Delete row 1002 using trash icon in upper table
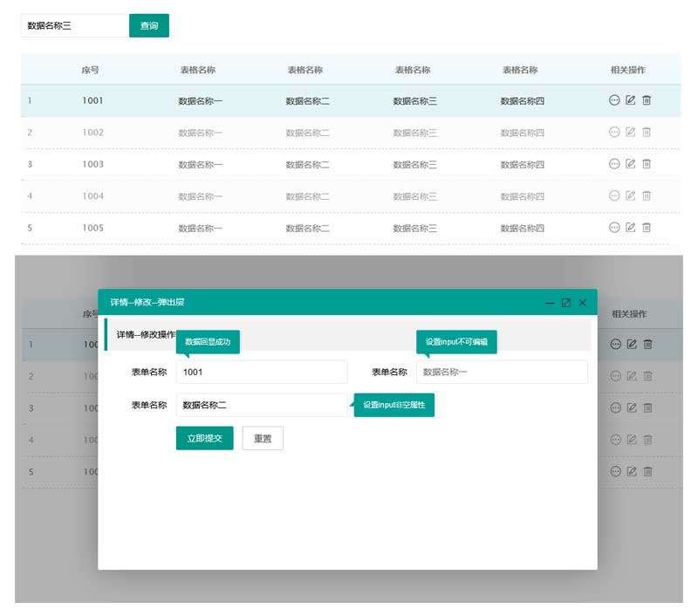Image resolution: width=698 pixels, height=616 pixels. click(647, 133)
